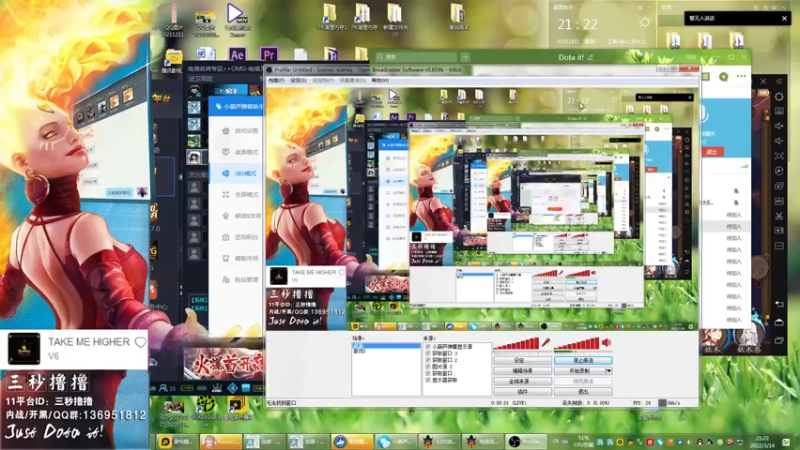Open the 房间设置 item in 小葫芦 helper panel
The width and height of the screenshot is (800, 450).
click(x=241, y=131)
